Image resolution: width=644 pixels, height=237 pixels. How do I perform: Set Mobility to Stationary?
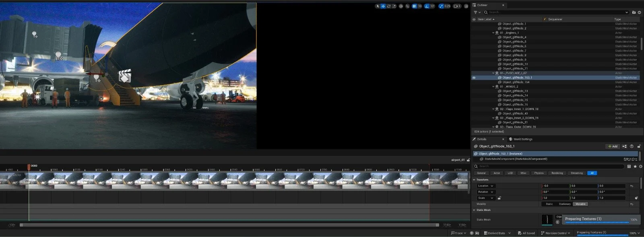[x=565, y=204]
